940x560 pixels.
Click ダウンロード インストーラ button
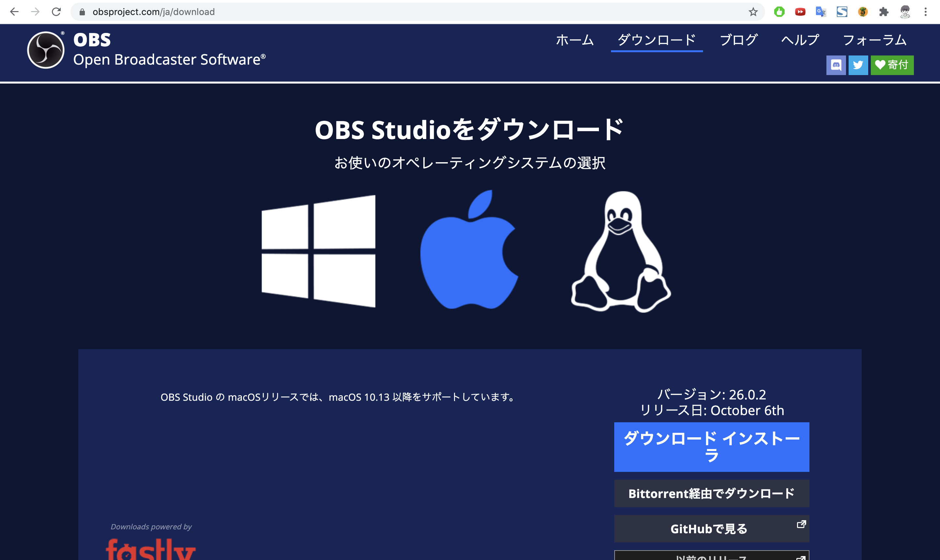(711, 447)
